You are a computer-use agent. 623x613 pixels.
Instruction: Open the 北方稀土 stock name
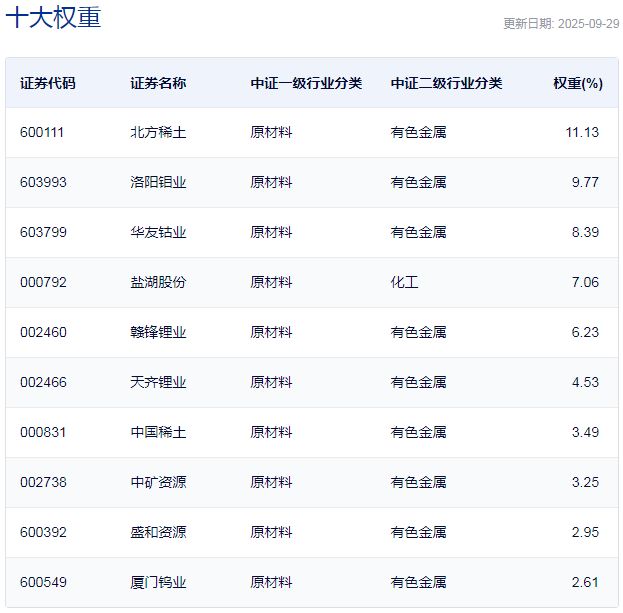click(x=158, y=132)
